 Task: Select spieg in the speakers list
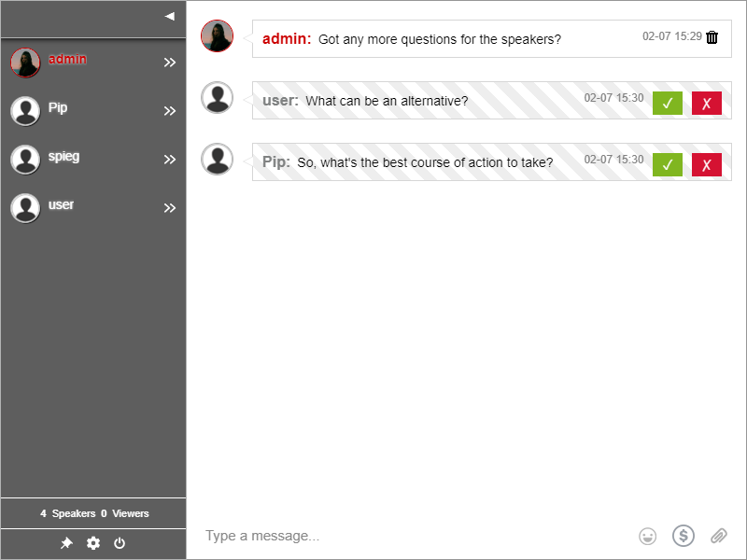point(63,157)
